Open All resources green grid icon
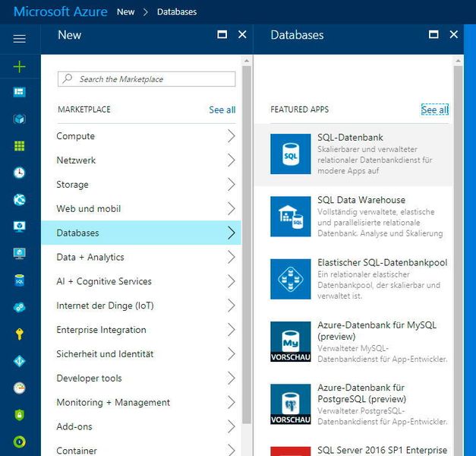Screen dimensions: 476x456 20,146
